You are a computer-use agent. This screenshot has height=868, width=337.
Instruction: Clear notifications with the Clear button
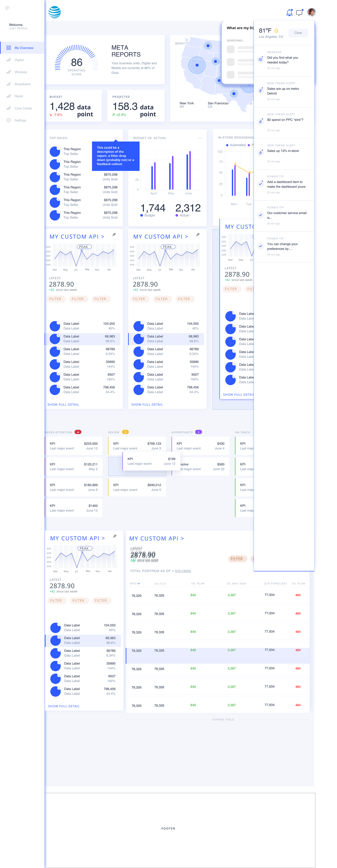pos(298,33)
